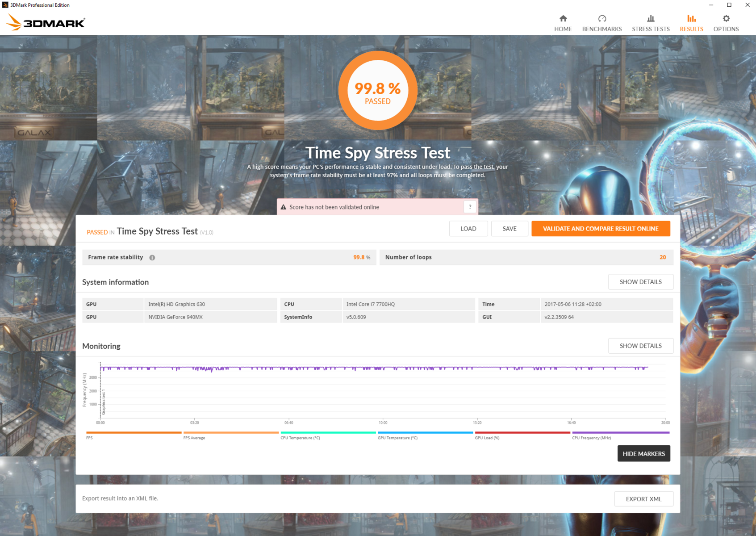The width and height of the screenshot is (756, 536).
Task: Click the LOAD button
Action: 468,229
